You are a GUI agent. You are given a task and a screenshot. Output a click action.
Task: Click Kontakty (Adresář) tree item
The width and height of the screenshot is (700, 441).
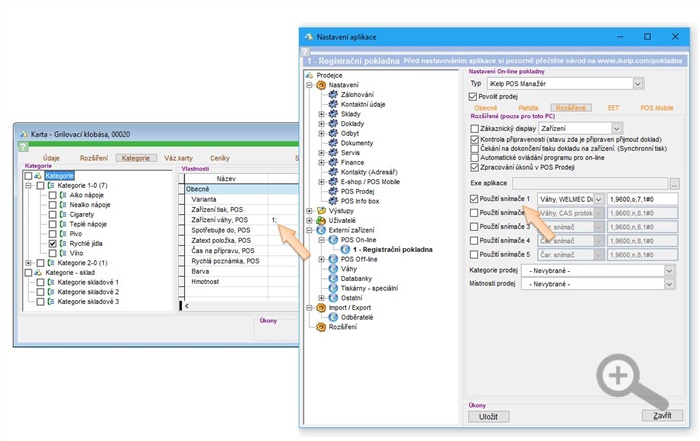click(369, 172)
